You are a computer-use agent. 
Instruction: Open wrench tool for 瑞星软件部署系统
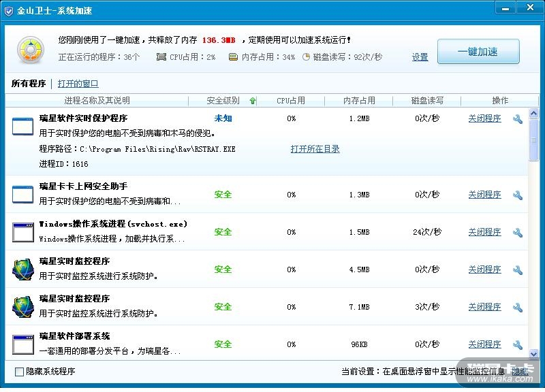(518, 345)
